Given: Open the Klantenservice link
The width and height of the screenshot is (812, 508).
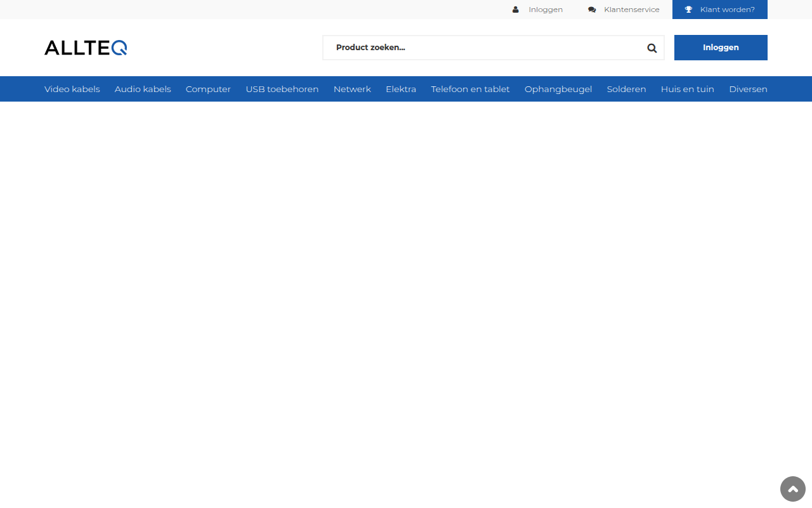Looking at the screenshot, I should tap(632, 10).
